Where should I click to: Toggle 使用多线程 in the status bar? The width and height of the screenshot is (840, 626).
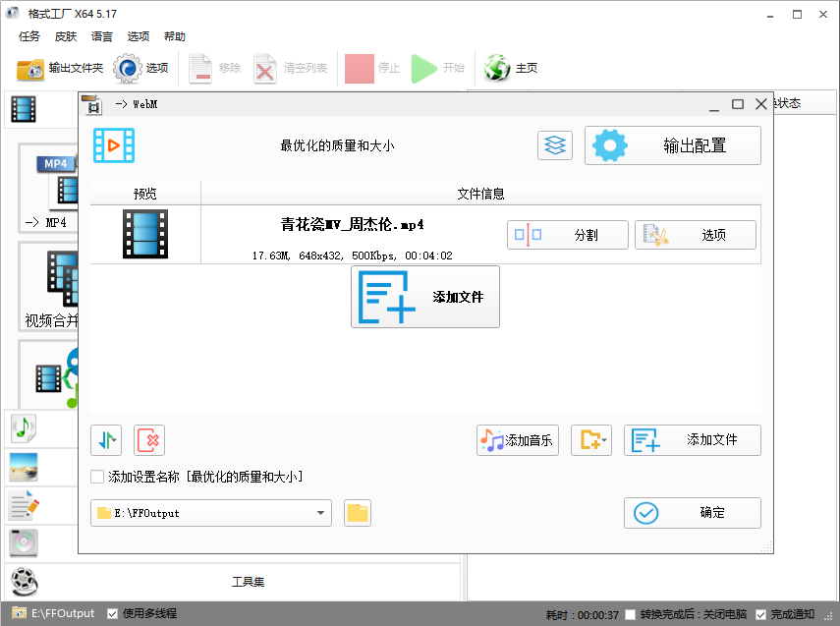click(x=111, y=613)
